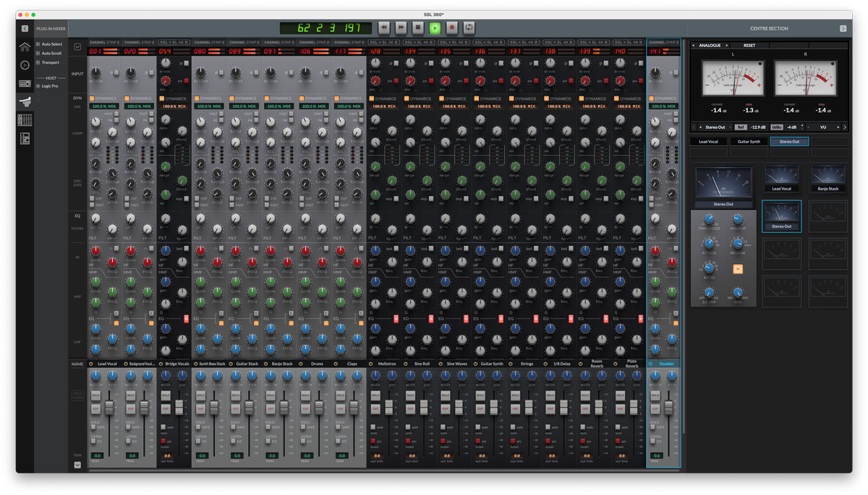Click the Lead Vocal channel fader
The width and height of the screenshot is (868, 495).
tap(109, 407)
